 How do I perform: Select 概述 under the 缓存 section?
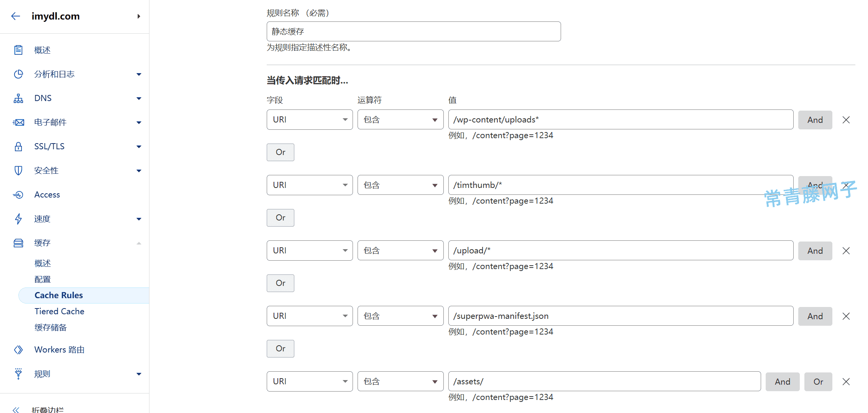(43, 263)
